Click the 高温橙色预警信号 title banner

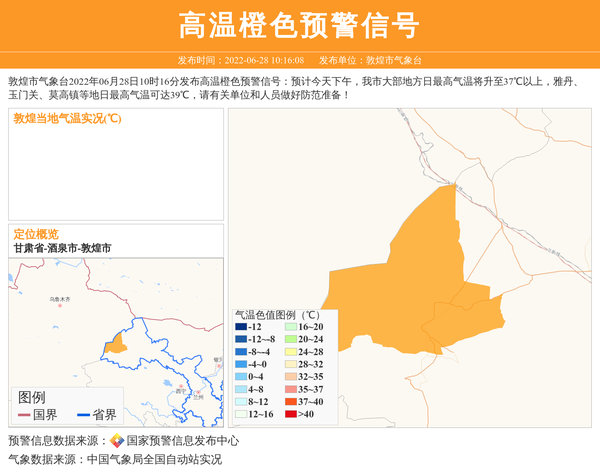300,25
